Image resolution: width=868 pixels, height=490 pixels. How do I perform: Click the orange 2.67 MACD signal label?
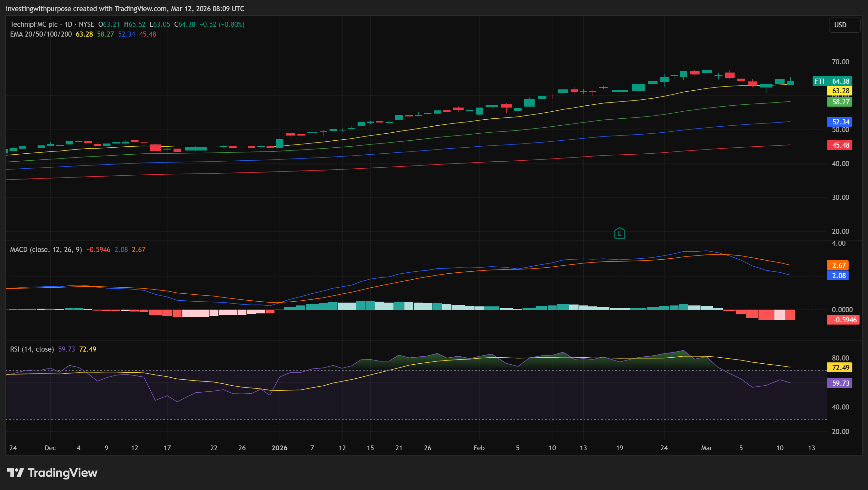pyautogui.click(x=838, y=265)
